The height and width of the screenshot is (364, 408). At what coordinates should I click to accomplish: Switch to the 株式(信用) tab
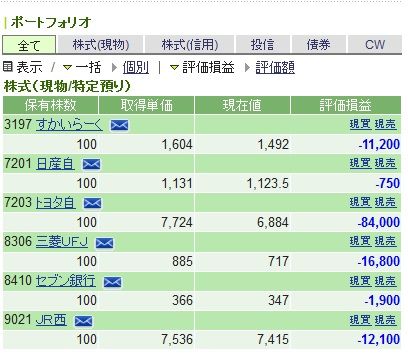click(190, 45)
